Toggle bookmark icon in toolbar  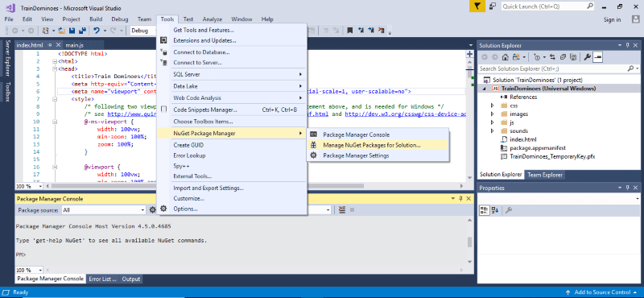pos(350,31)
